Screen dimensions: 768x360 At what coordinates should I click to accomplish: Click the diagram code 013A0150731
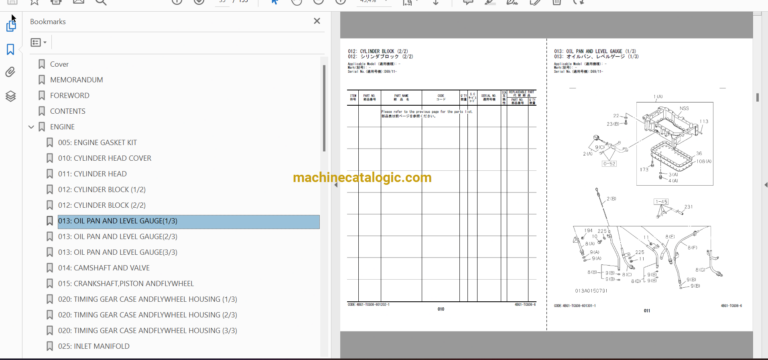(591, 290)
